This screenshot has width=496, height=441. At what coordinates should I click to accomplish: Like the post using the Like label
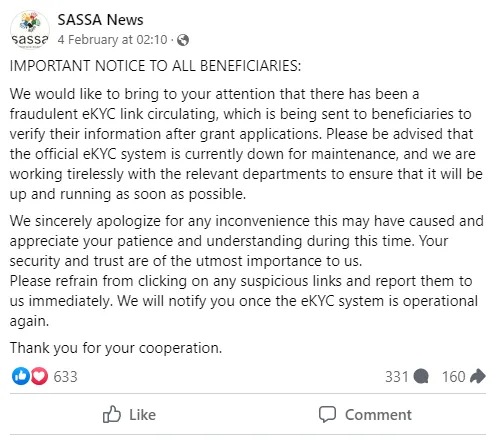142,415
